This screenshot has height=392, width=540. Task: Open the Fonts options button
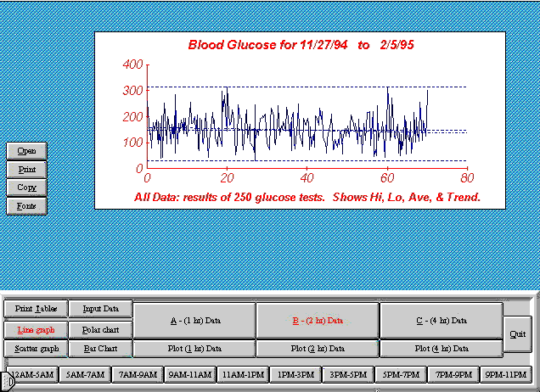pos(26,206)
